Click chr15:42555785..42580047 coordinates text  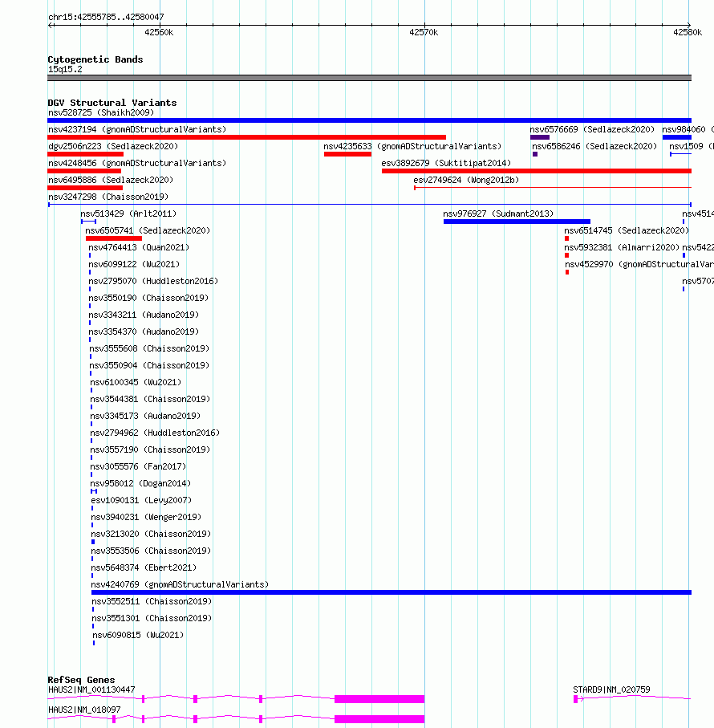click(x=106, y=17)
